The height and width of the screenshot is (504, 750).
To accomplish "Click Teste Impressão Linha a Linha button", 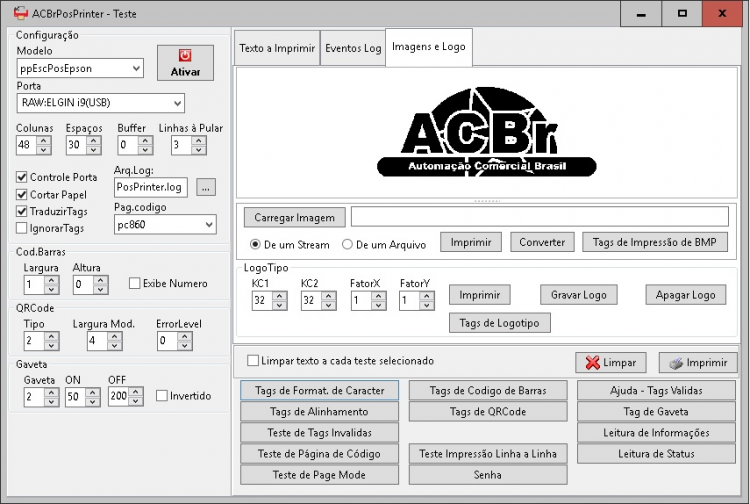I will coord(488,454).
